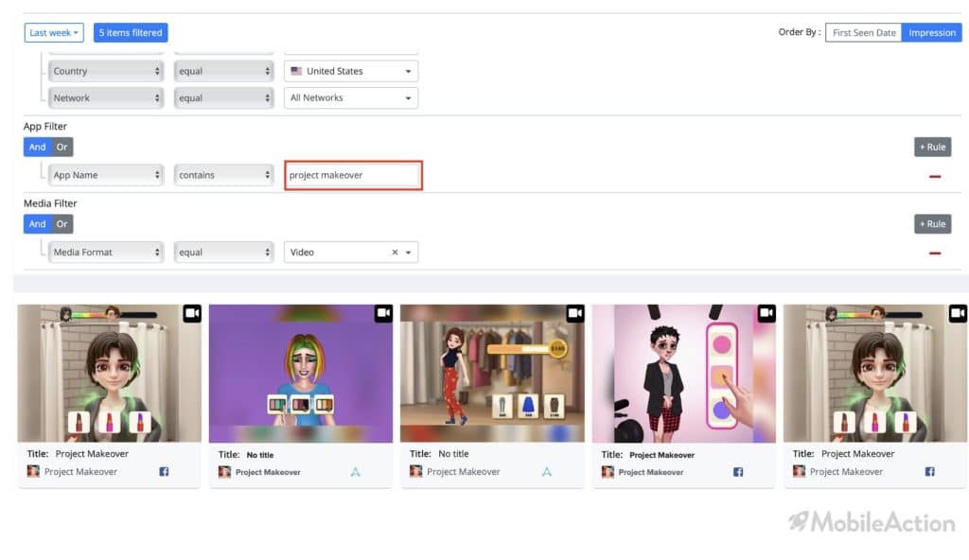Switch Media Filter to Or

(x=62, y=224)
